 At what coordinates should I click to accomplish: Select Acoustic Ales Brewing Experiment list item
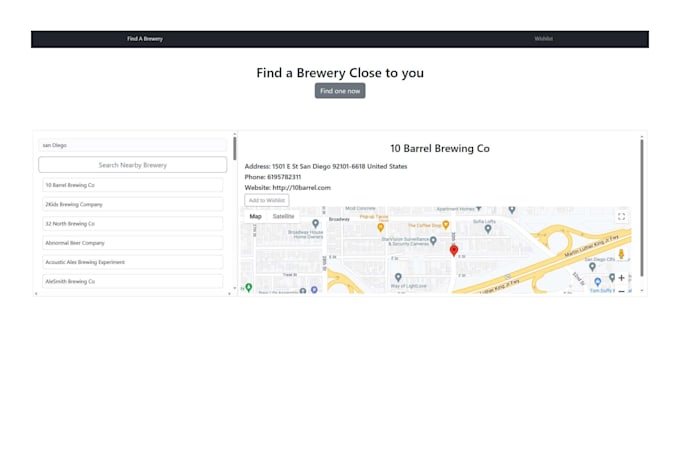coord(133,262)
